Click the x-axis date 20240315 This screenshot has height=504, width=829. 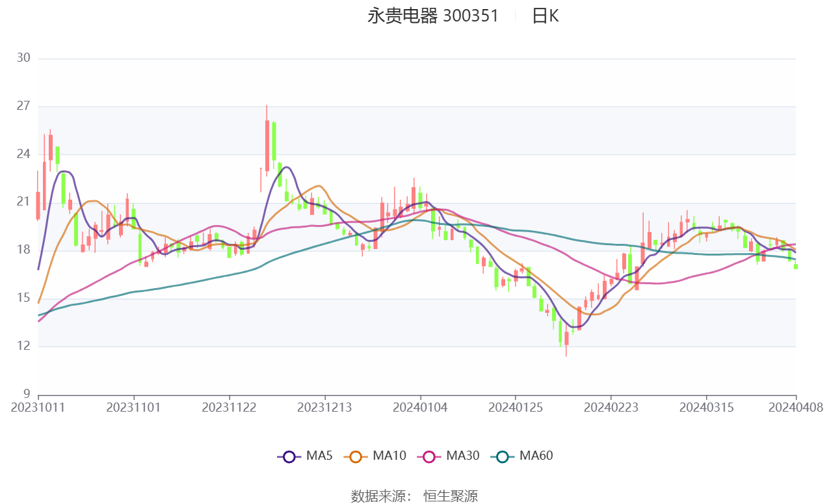point(706,407)
